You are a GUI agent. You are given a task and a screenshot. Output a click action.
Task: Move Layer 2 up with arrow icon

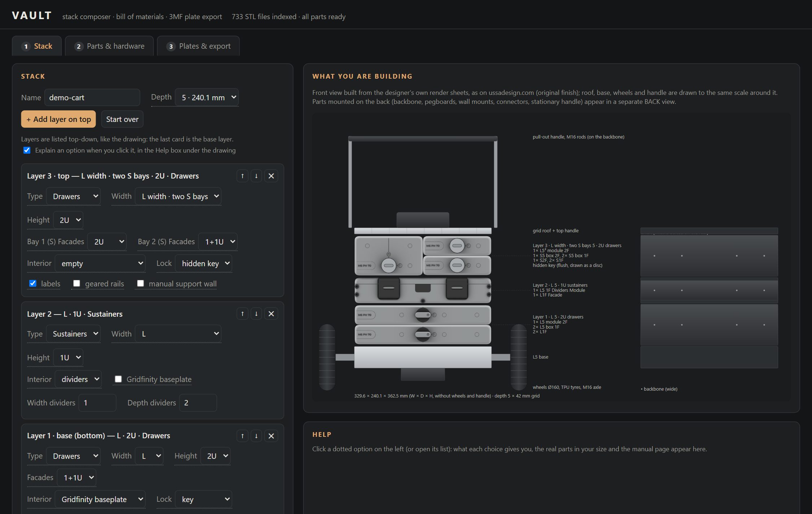coord(242,314)
